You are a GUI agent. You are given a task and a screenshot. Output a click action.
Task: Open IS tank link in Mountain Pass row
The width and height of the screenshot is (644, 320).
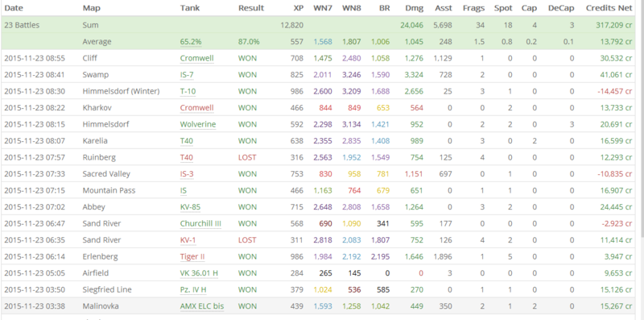[x=184, y=190]
